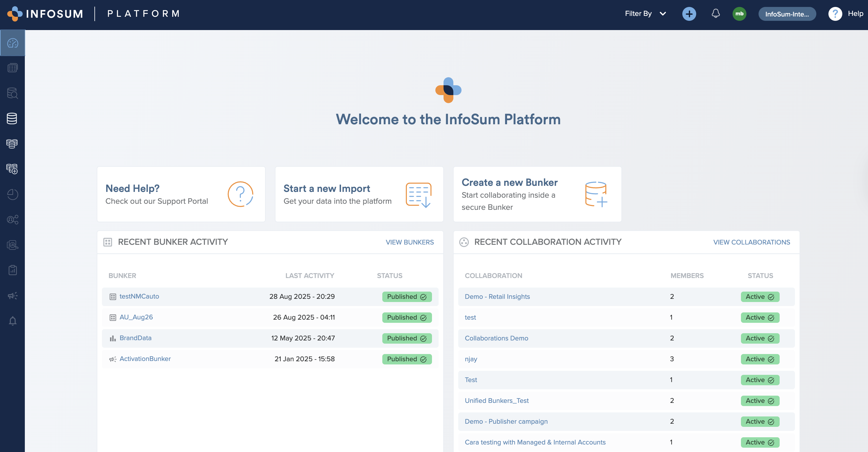The image size is (868, 452).
Task: Open the AU_Aug26 bunker
Action: coord(136,317)
